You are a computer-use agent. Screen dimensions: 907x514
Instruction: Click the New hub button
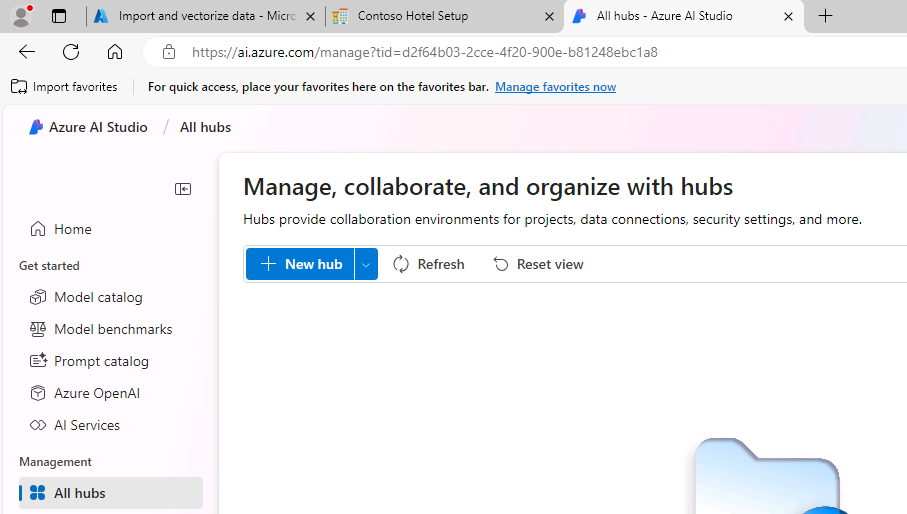(x=300, y=264)
